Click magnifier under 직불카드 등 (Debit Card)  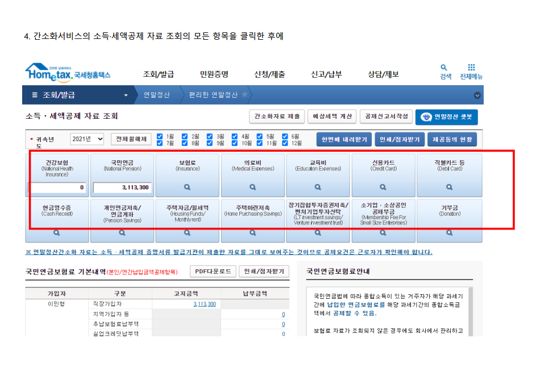coord(450,187)
